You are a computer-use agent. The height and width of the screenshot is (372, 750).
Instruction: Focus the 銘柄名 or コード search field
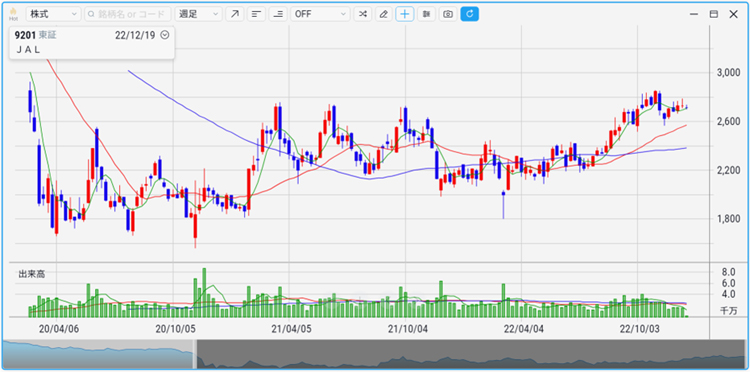128,14
